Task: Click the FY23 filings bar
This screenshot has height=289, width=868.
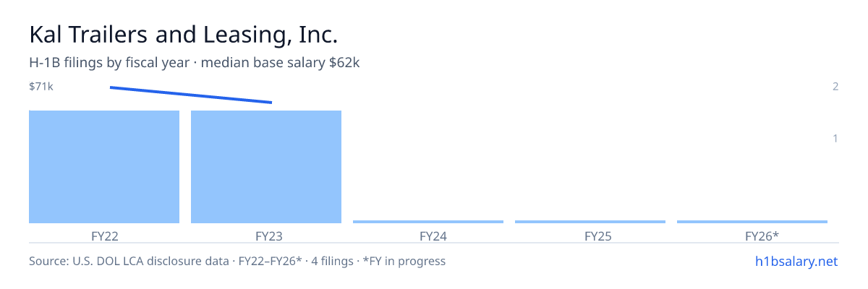Action: pyautogui.click(x=266, y=167)
